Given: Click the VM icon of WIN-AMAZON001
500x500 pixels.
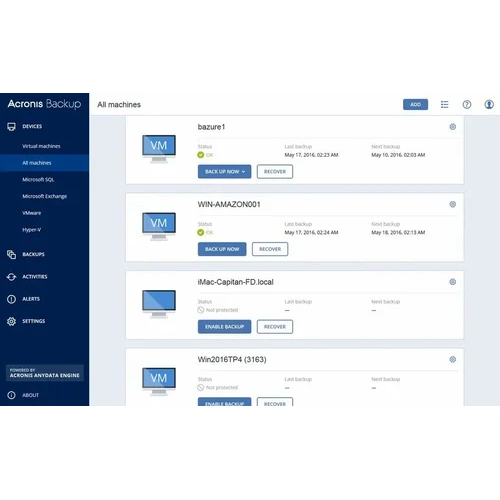Looking at the screenshot, I should point(159,226).
